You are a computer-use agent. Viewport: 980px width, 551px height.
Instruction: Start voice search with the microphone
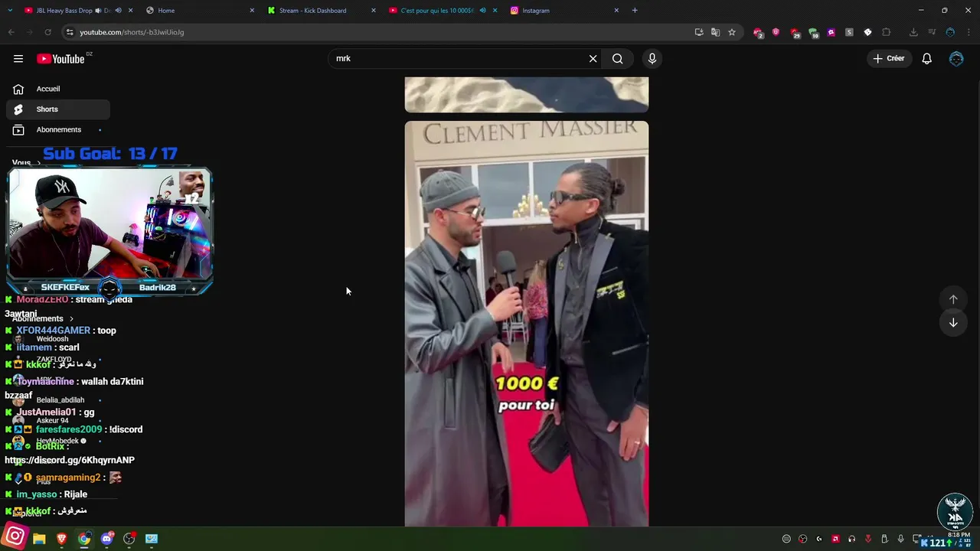click(x=652, y=59)
